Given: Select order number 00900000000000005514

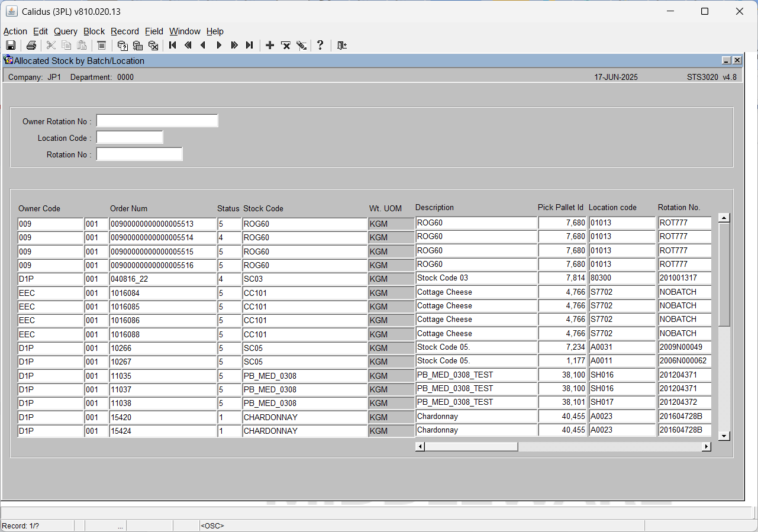Looking at the screenshot, I should click(x=163, y=238).
